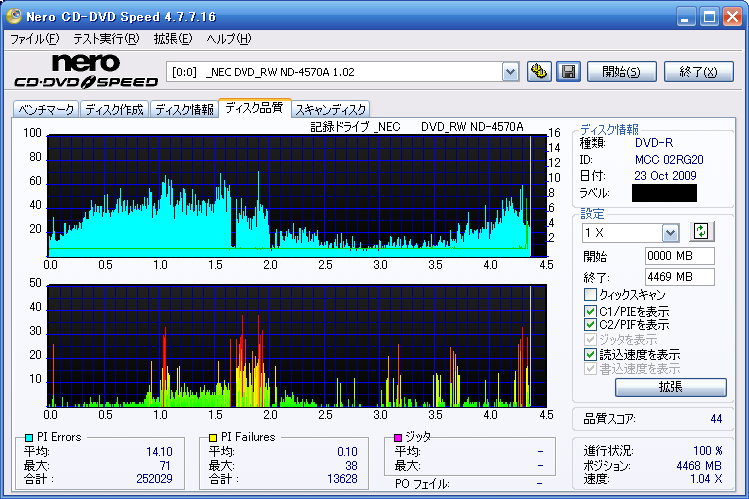Select the ディスク品質 tab
The width and height of the screenshot is (749, 499).
(x=255, y=108)
